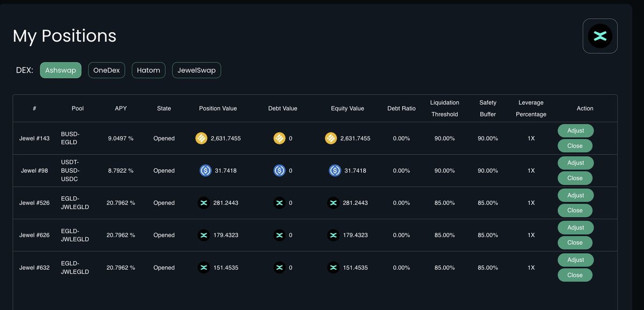Close position Jewel #143
The height and width of the screenshot is (310, 644).
point(575,146)
